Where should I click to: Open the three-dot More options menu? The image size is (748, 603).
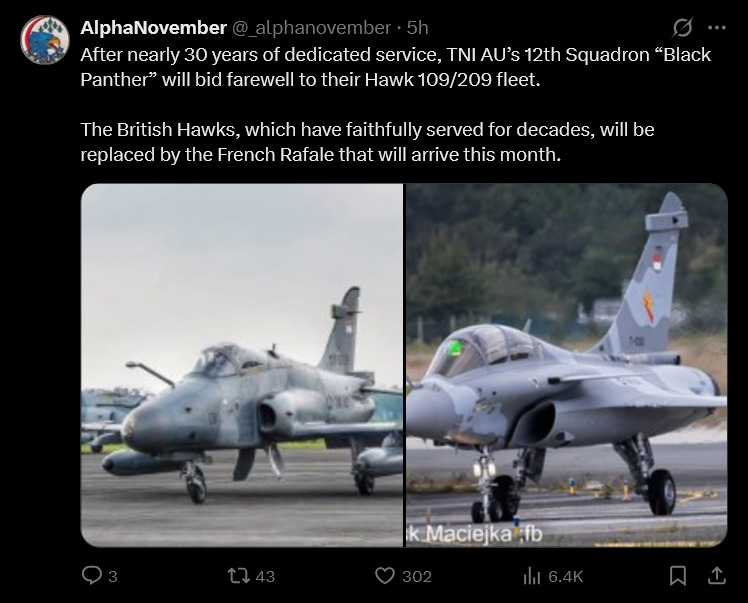tap(716, 27)
